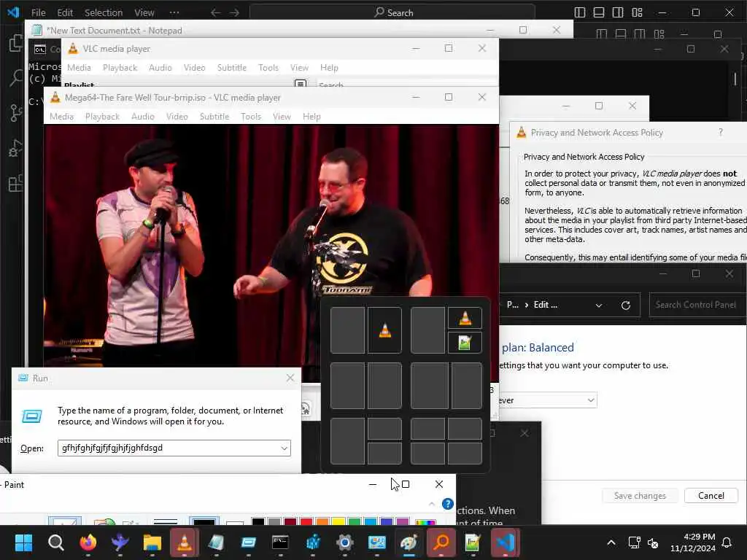The image size is (747, 560).
Task: Open the Windows Start button
Action: [x=24, y=542]
